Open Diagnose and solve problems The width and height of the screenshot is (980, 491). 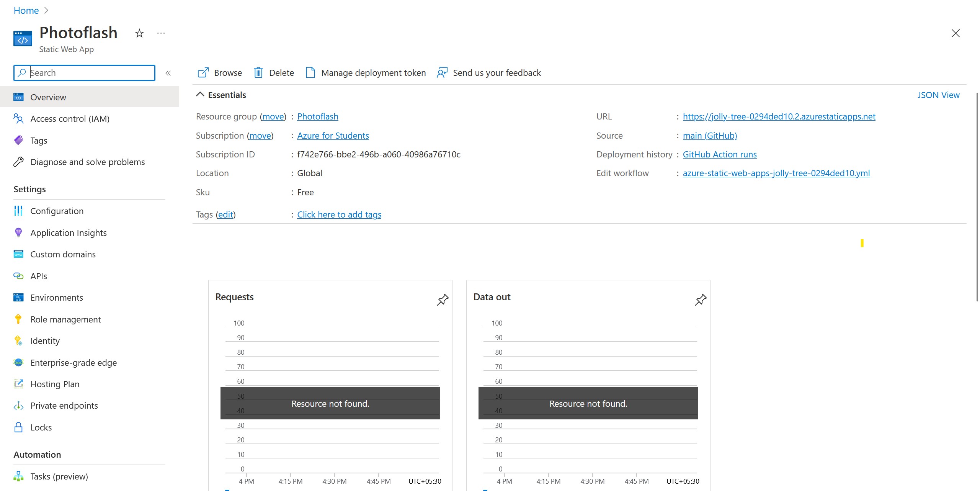tap(87, 162)
